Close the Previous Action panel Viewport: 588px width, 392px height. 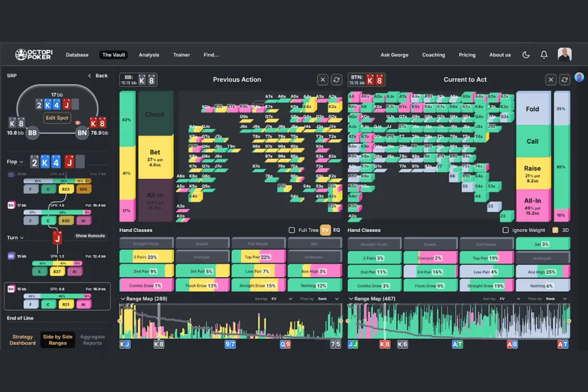(322, 80)
